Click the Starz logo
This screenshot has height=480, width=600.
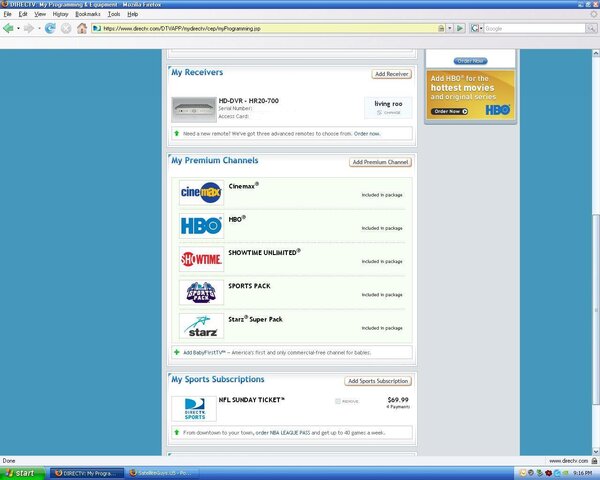[x=201, y=326]
